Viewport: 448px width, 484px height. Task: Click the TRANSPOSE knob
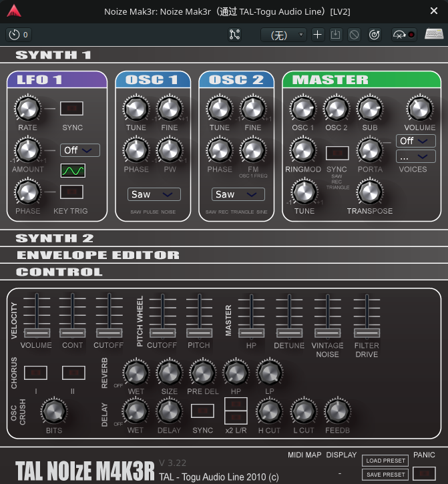[x=370, y=192]
